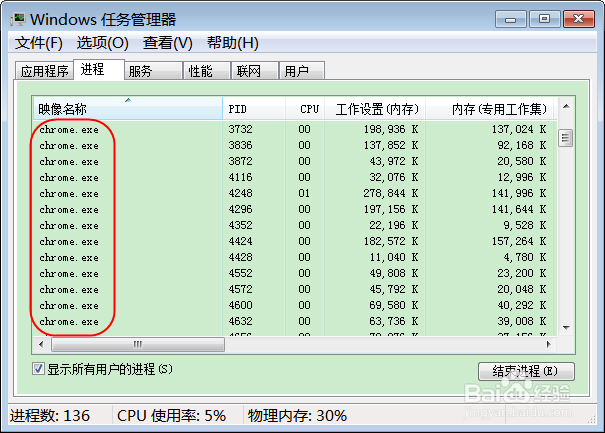Screen dimensions: 605x433
Task: Open the 查看(V) menu
Action: click(x=167, y=43)
